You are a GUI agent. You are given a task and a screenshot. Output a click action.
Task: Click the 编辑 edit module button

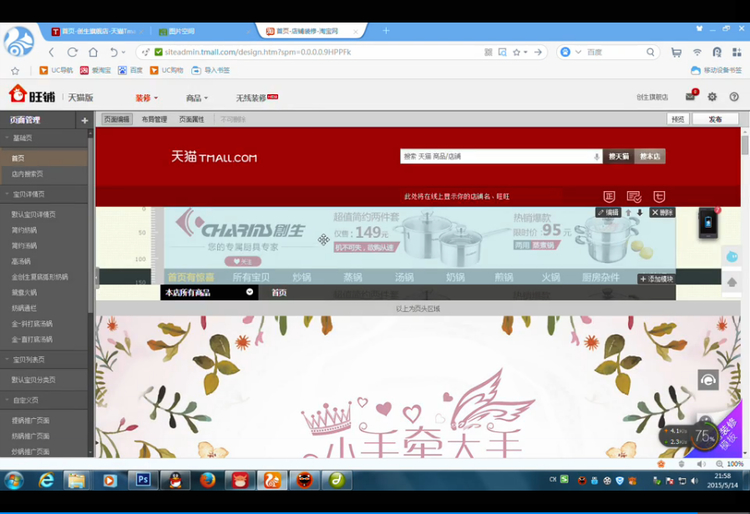[608, 212]
